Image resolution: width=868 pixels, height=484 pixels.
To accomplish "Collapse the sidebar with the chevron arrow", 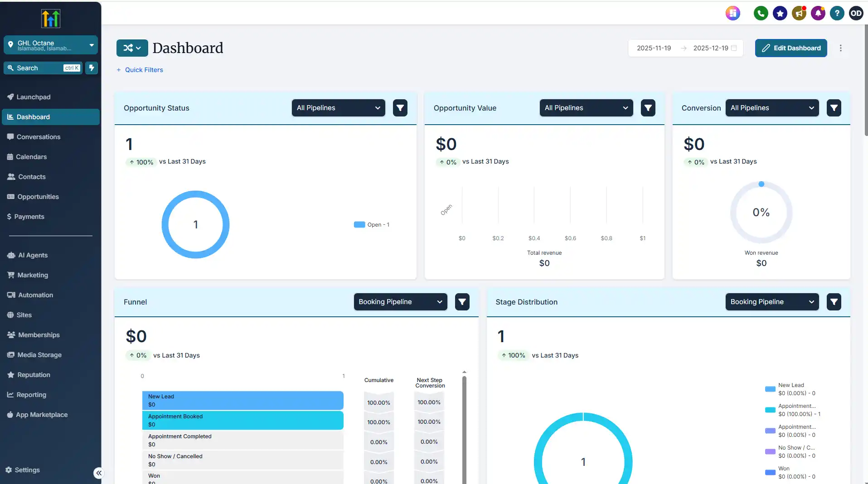I will 98,473.
